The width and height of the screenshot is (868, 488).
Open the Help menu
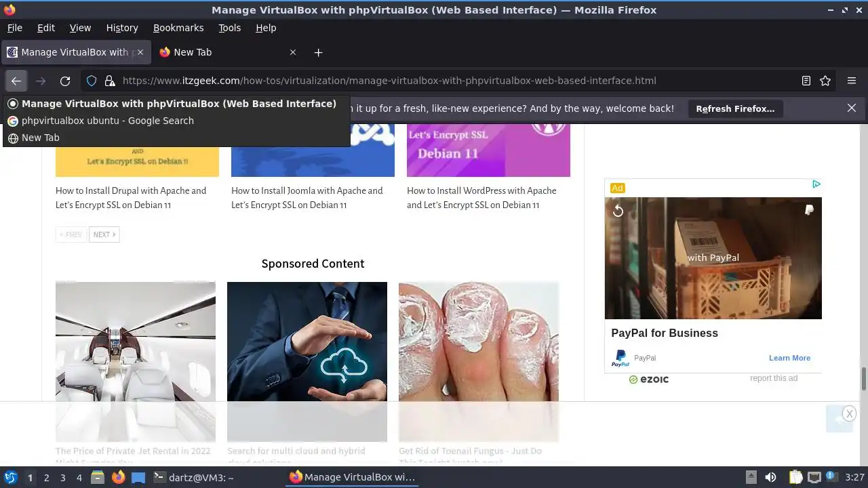point(266,28)
